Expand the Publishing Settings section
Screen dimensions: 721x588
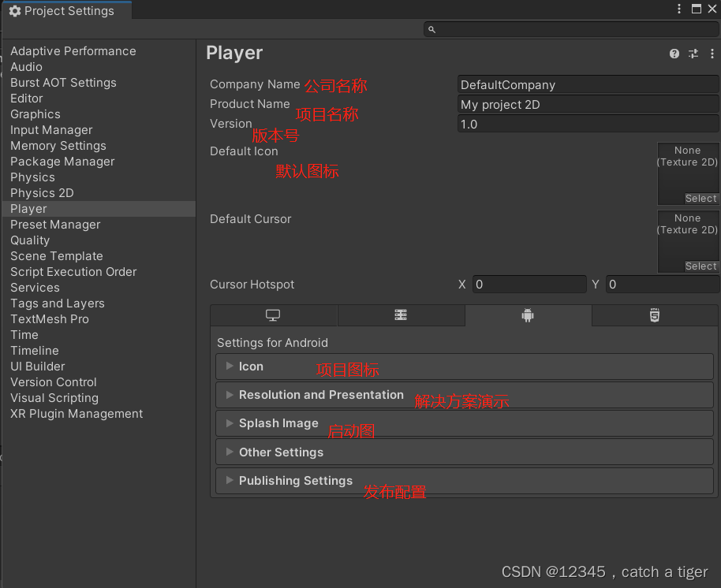point(465,481)
